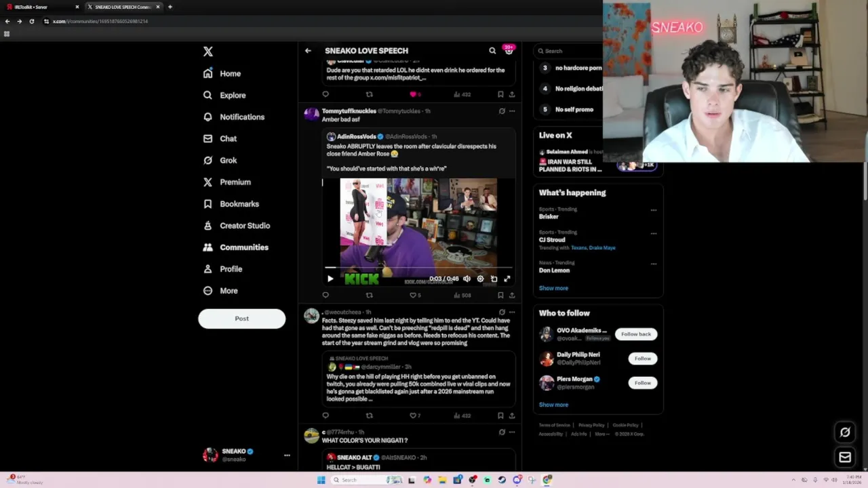Open the Grok floating button
This screenshot has width=868, height=488.
click(845, 432)
